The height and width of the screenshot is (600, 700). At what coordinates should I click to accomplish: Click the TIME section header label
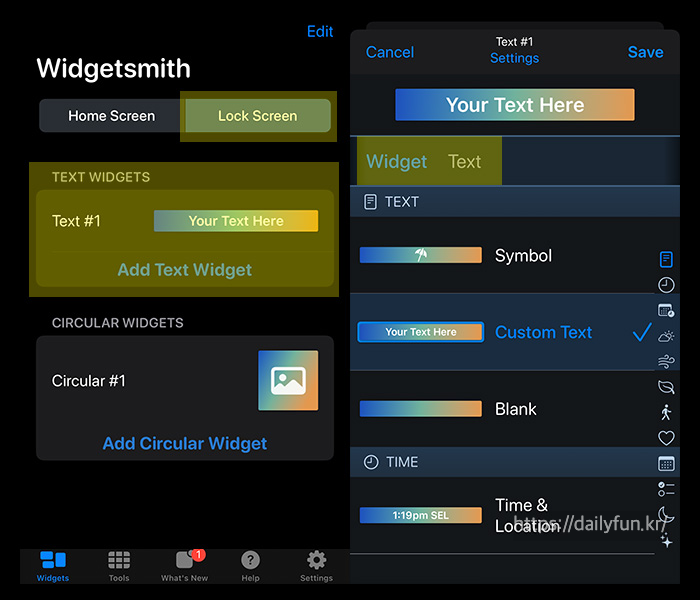point(402,462)
